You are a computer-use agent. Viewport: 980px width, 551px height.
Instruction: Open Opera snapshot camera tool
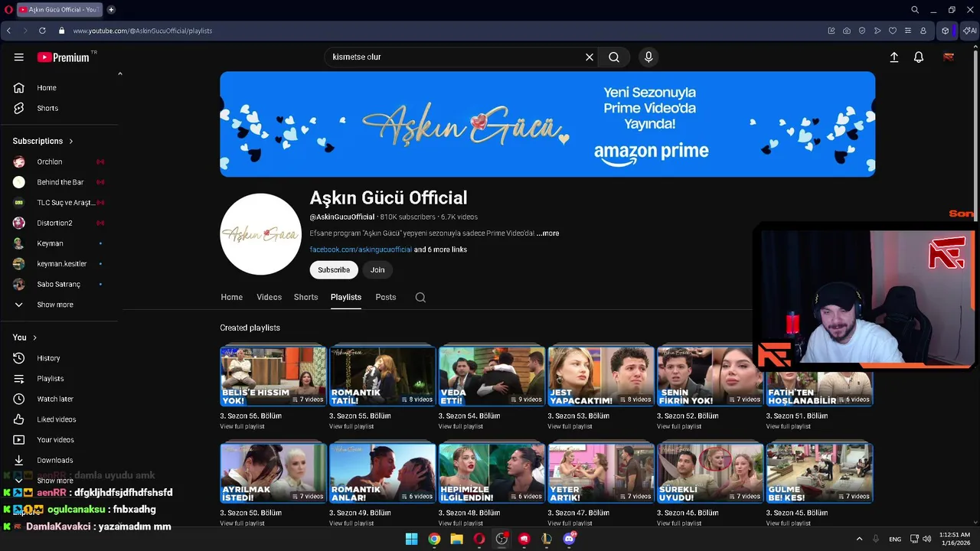[x=847, y=31]
